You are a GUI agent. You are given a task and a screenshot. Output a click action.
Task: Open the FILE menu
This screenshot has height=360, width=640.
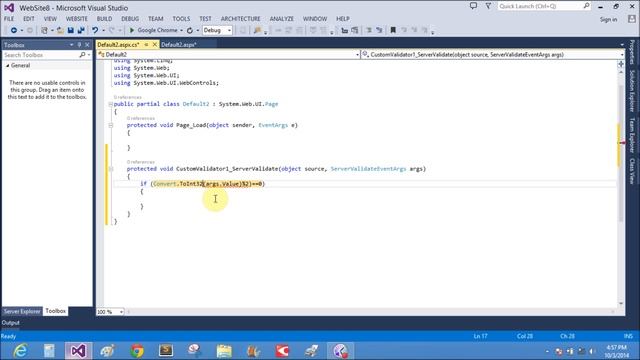coord(9,19)
